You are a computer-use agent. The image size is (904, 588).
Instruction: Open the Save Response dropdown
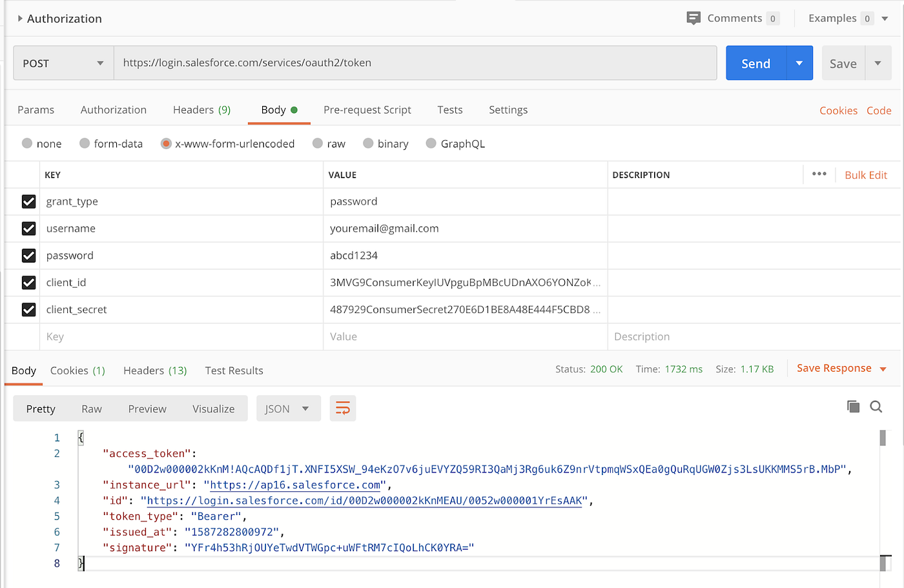pos(841,369)
